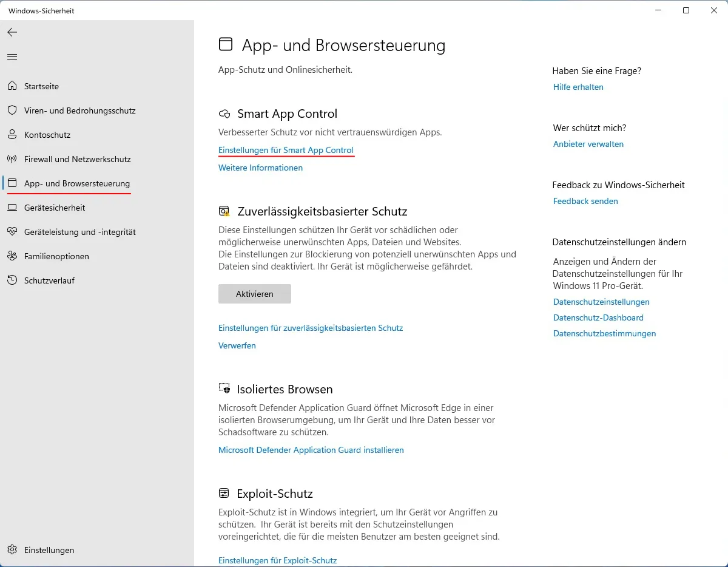Click the Smart App Control cloud icon
This screenshot has width=728, height=567.
pos(224,114)
